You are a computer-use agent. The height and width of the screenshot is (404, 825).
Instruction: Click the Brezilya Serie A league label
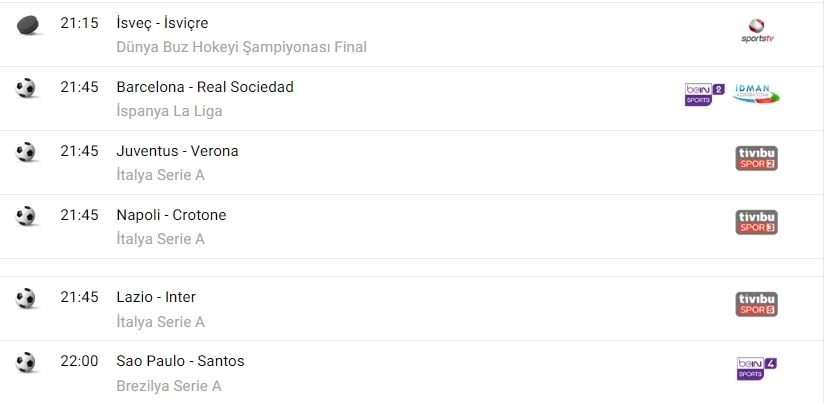coord(169,385)
